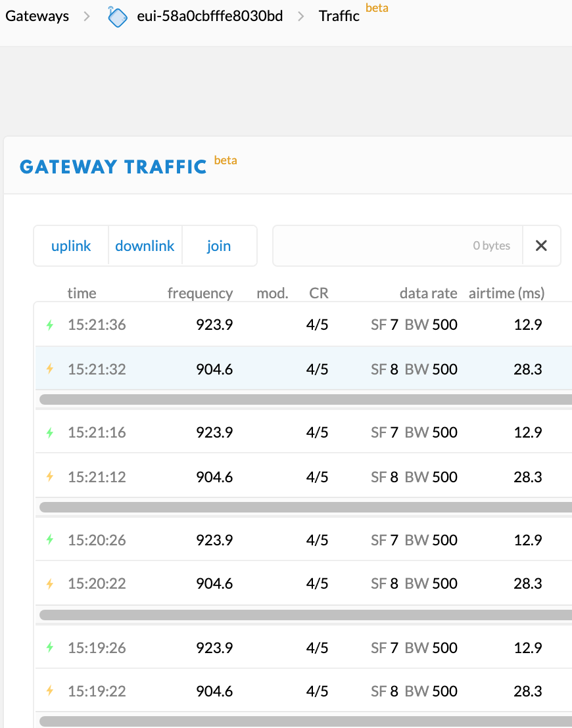Focus the payload filter field showing 0 bytes
Screen dimensions: 572x728
[x=398, y=246]
